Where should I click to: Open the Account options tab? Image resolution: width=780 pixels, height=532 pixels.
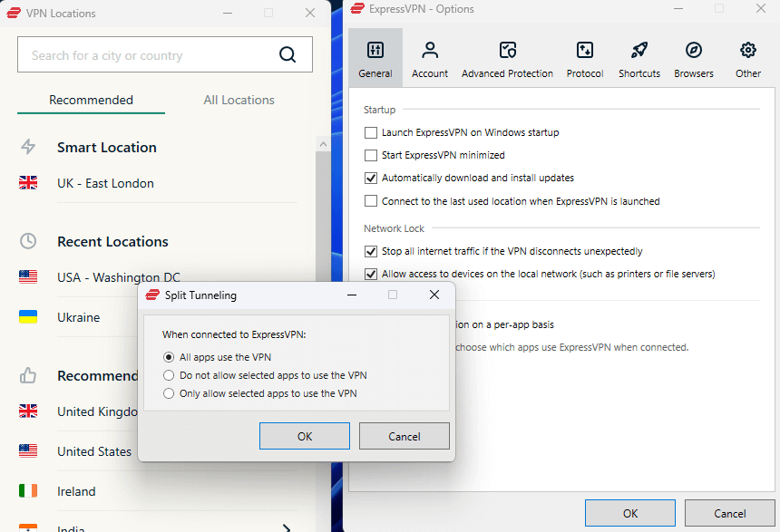[430, 59]
